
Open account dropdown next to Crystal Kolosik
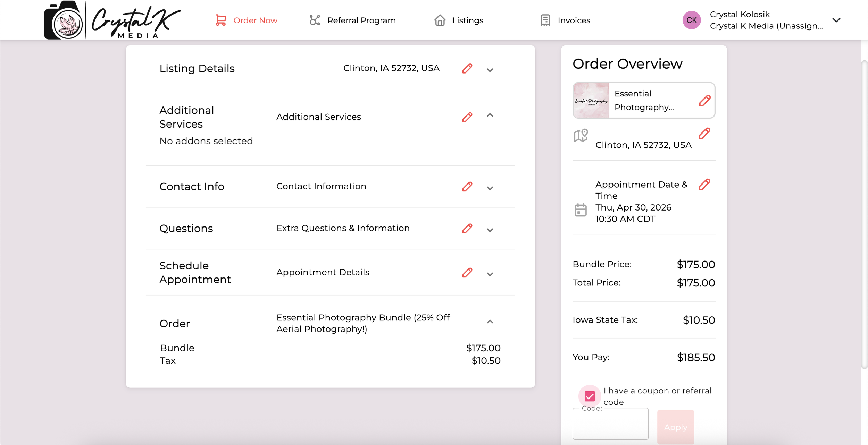[x=836, y=20]
